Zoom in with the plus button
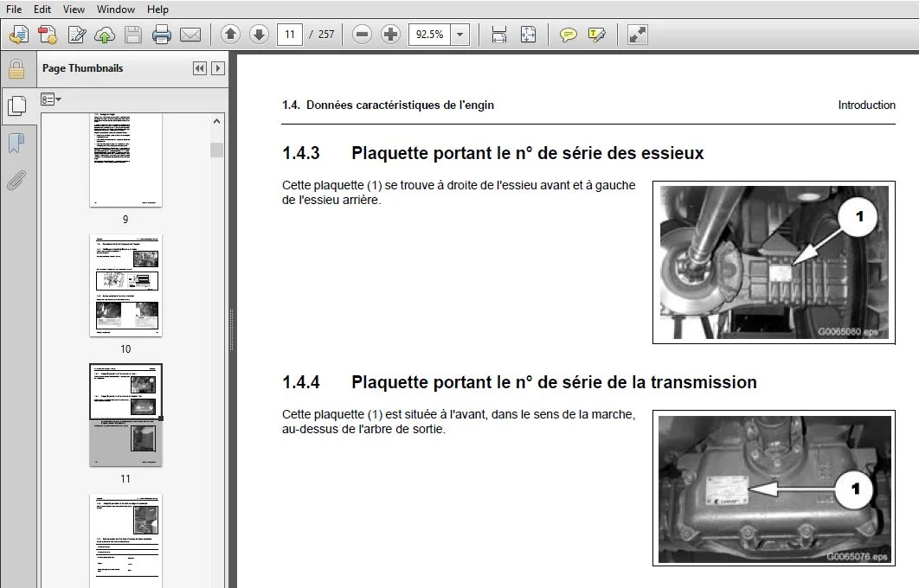 (x=390, y=35)
